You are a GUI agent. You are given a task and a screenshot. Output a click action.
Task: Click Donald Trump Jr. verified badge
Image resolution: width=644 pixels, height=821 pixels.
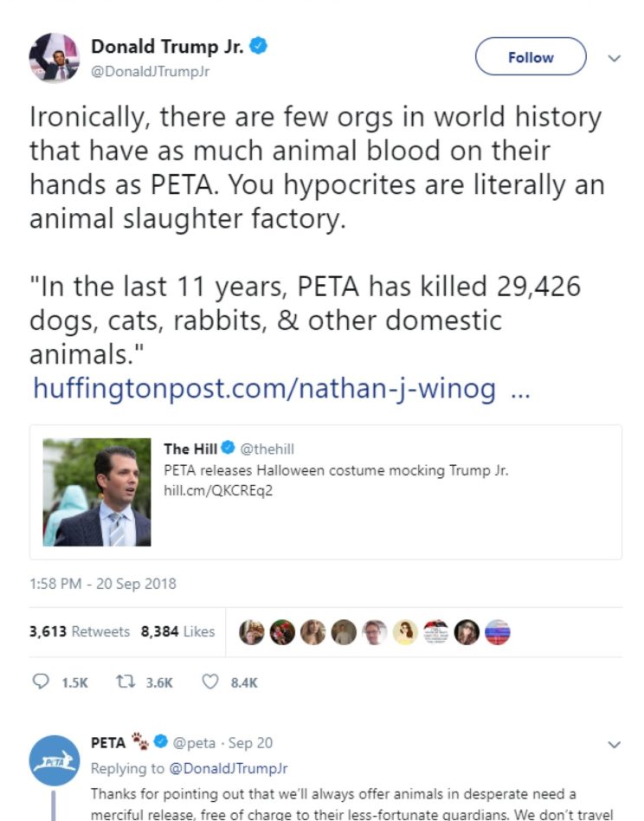point(259,46)
